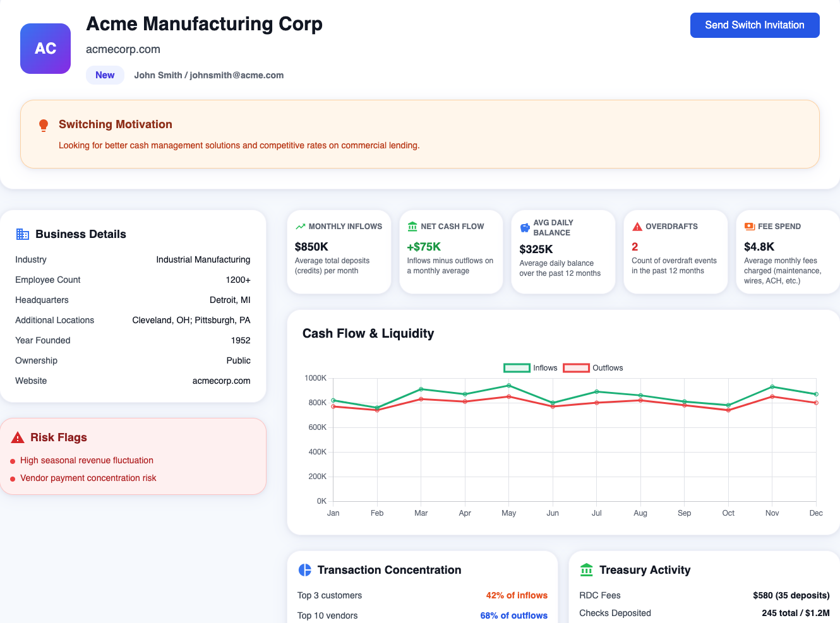Click the Fee Spend money icon

750,227
